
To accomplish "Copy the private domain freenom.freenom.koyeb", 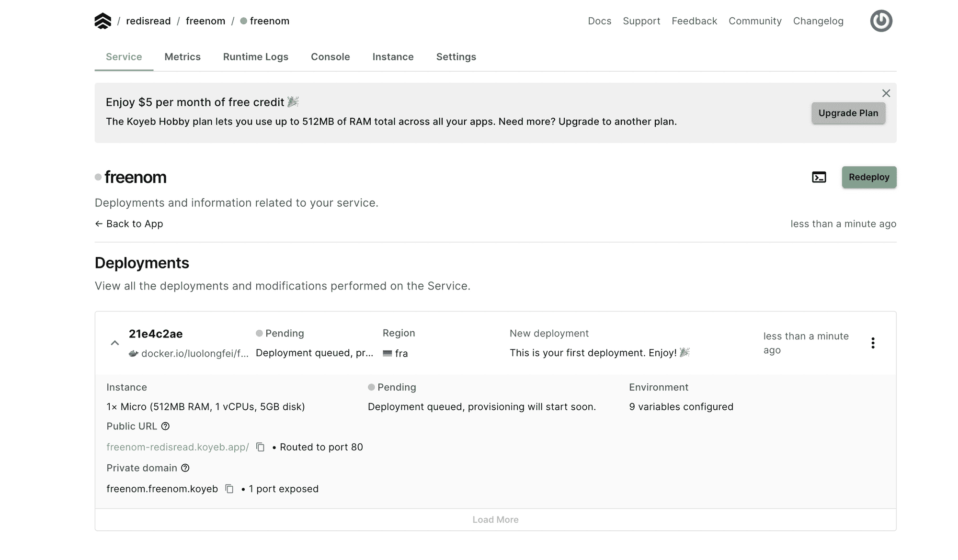I will 229,489.
